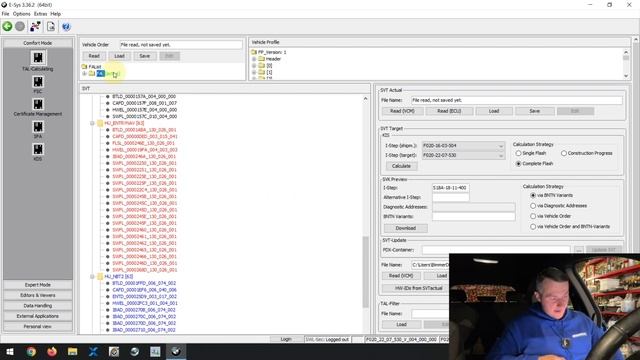Expand the [1] node in Vehicle Profile

(254, 72)
